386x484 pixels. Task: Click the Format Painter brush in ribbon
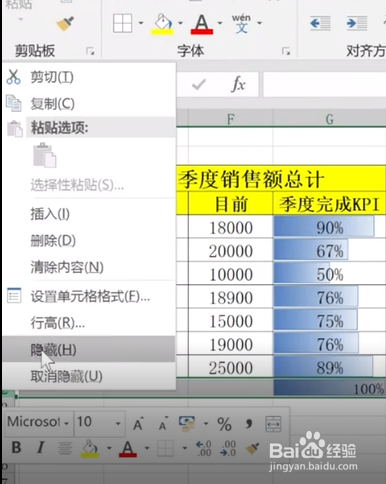coord(65,24)
